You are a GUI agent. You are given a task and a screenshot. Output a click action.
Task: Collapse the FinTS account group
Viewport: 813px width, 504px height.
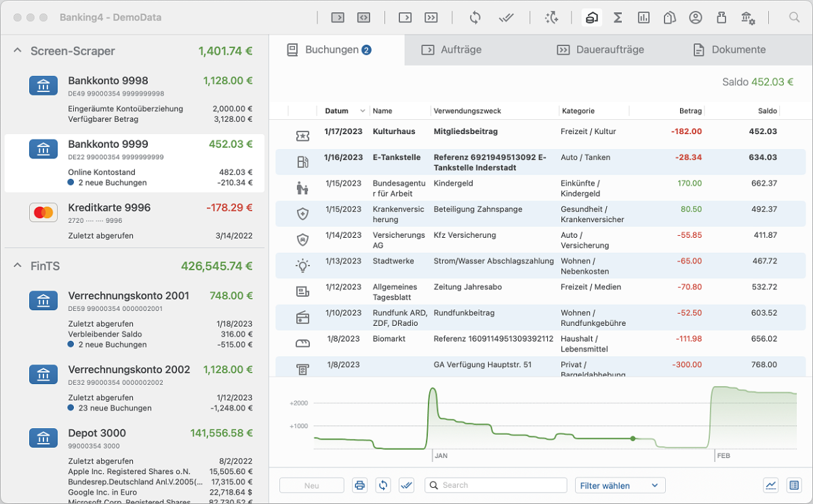click(18, 266)
